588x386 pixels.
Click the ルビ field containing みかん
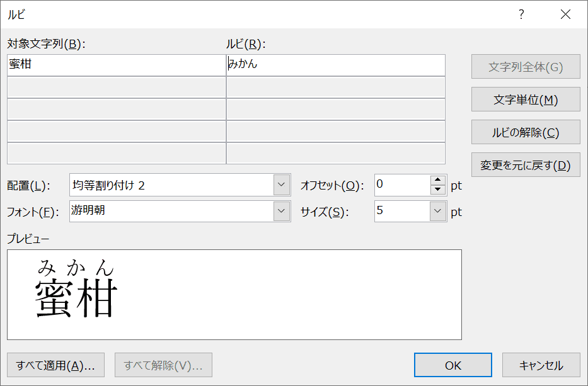(336, 65)
